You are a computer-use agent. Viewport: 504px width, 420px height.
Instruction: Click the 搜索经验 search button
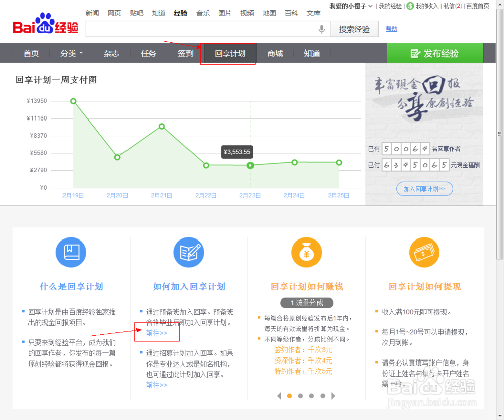click(x=354, y=29)
